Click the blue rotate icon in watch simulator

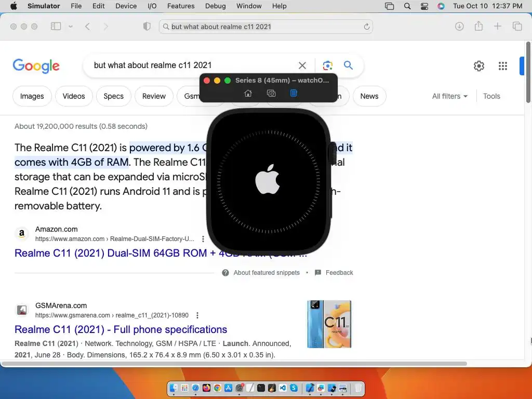294,93
